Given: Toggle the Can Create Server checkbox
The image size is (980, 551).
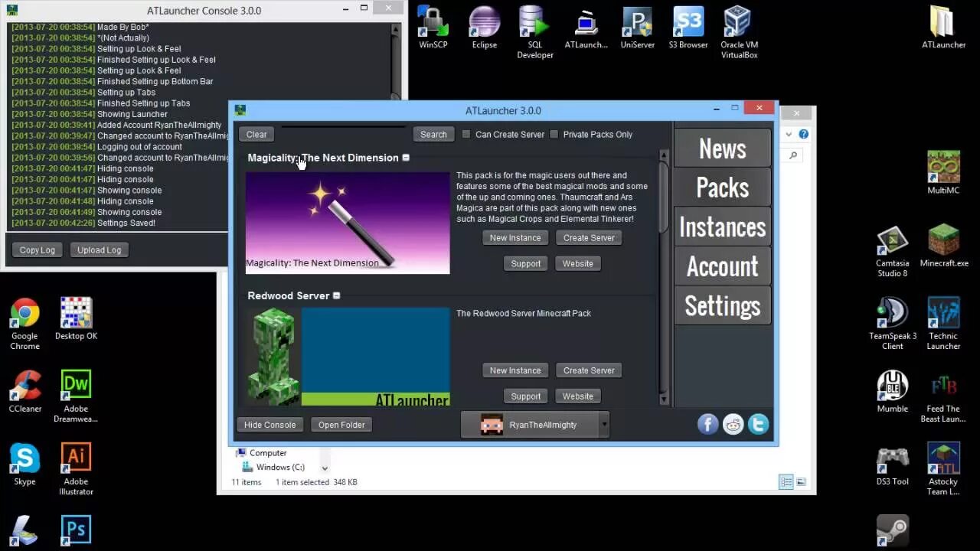Looking at the screenshot, I should [x=466, y=134].
